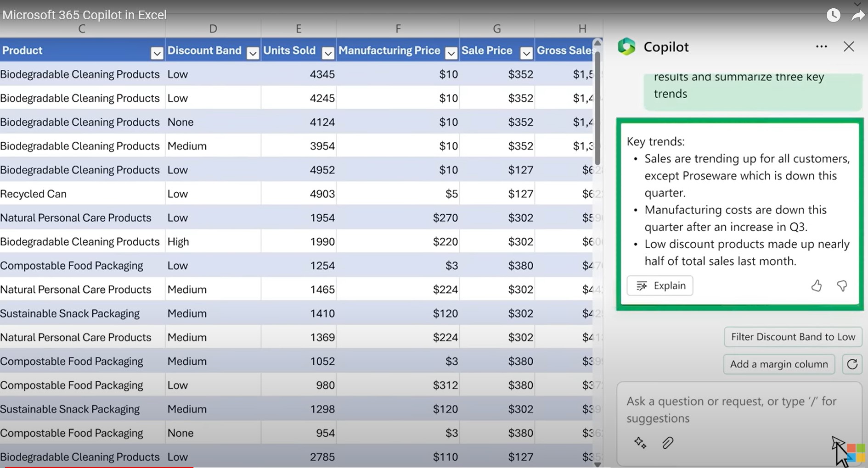
Task: Open the Discount Band filter dropdown
Action: (253, 53)
